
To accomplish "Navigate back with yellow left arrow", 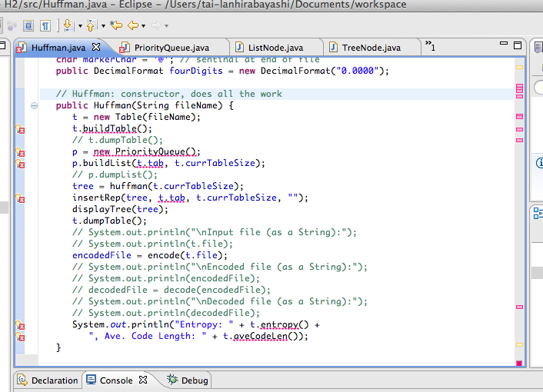I will click(x=133, y=25).
